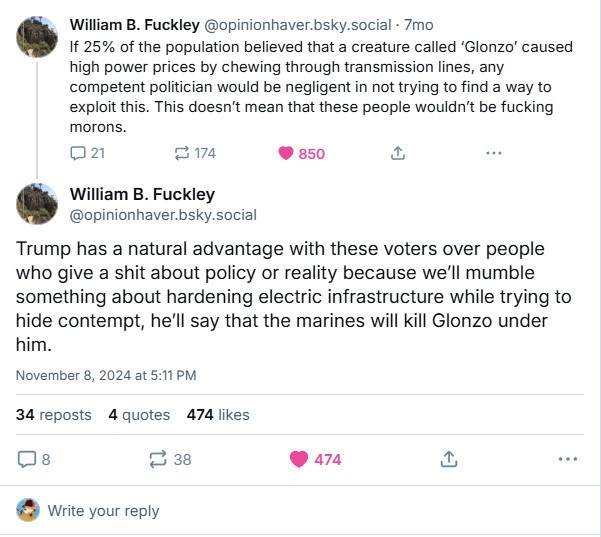Open the parent post author's avatar

coord(36,37)
